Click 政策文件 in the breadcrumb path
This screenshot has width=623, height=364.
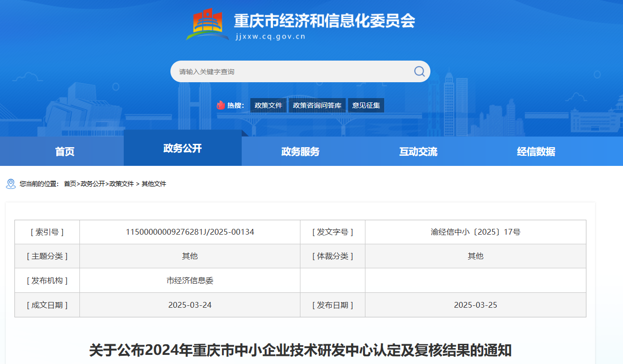121,184
